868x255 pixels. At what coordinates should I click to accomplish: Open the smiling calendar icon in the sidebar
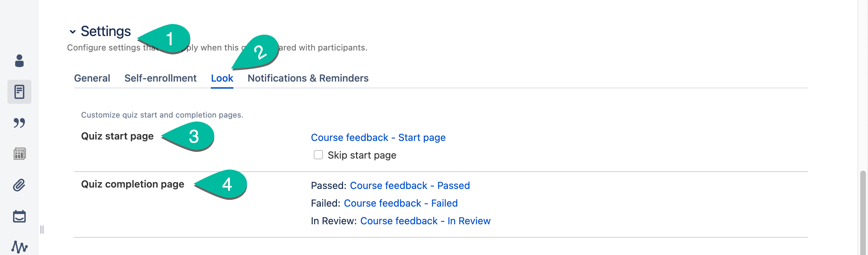pyautogui.click(x=19, y=216)
